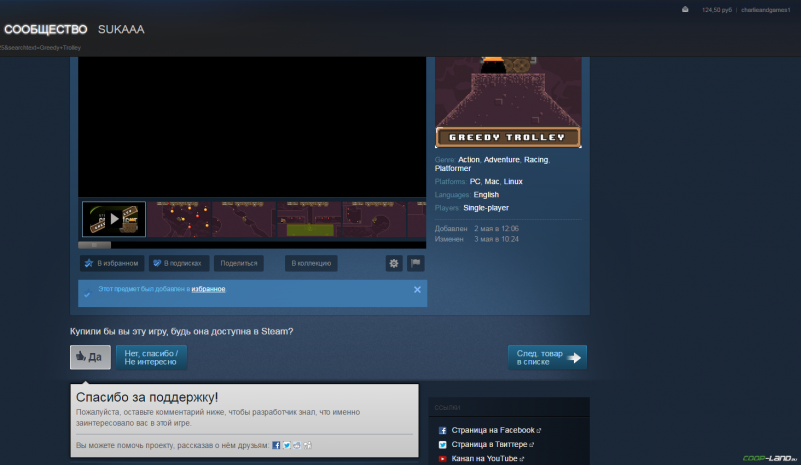Screen dimensions: 801x465
Task: Click the 'Adventure' genre tag
Action: (x=502, y=160)
